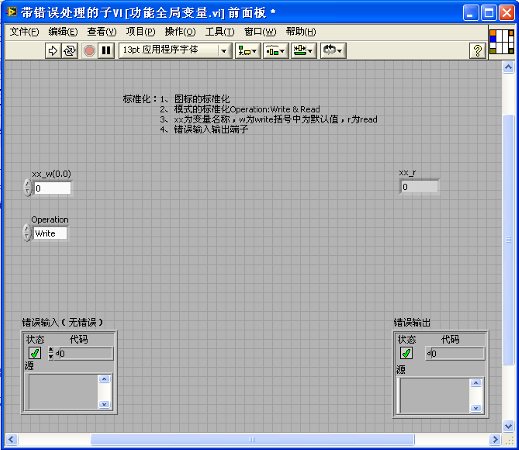519x450 pixels.
Task: Click the 错误输出 source text box
Action: [x=435, y=396]
